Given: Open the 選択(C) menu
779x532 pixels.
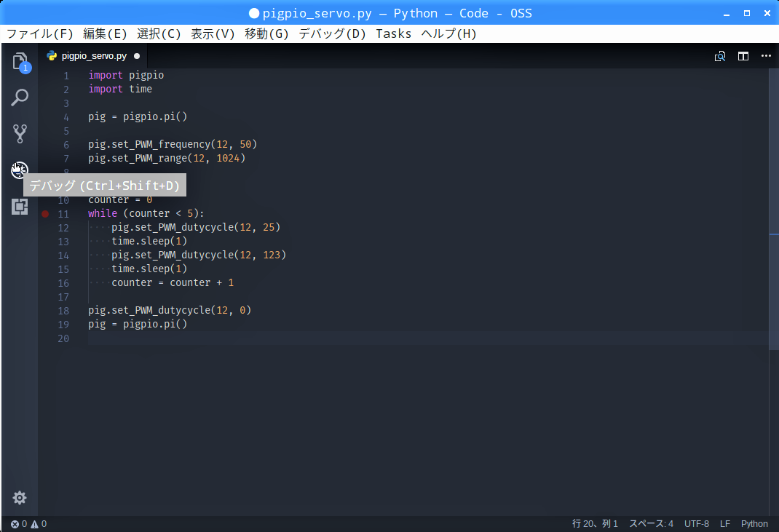Looking at the screenshot, I should [159, 33].
